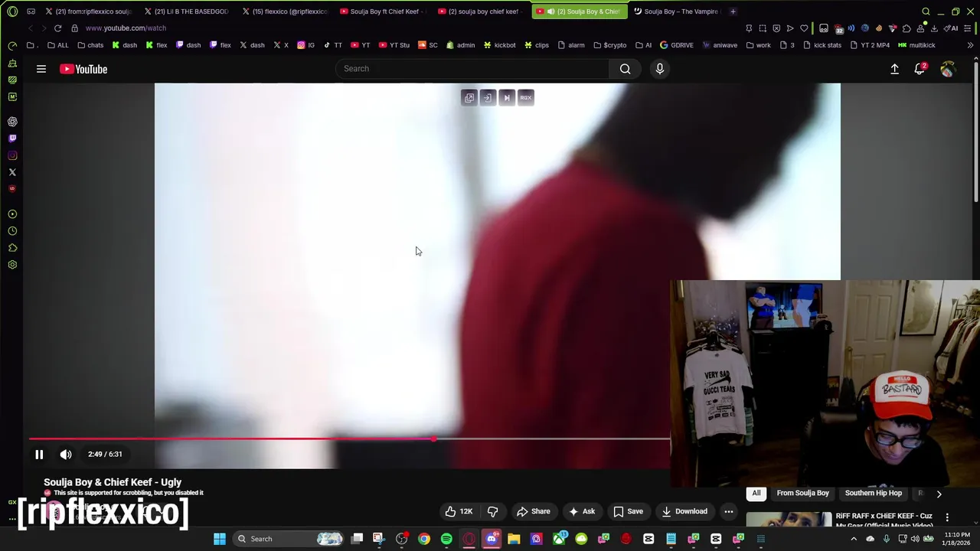Open the kickbot bookmark
Screen dimensions: 980x551
click(x=499, y=45)
